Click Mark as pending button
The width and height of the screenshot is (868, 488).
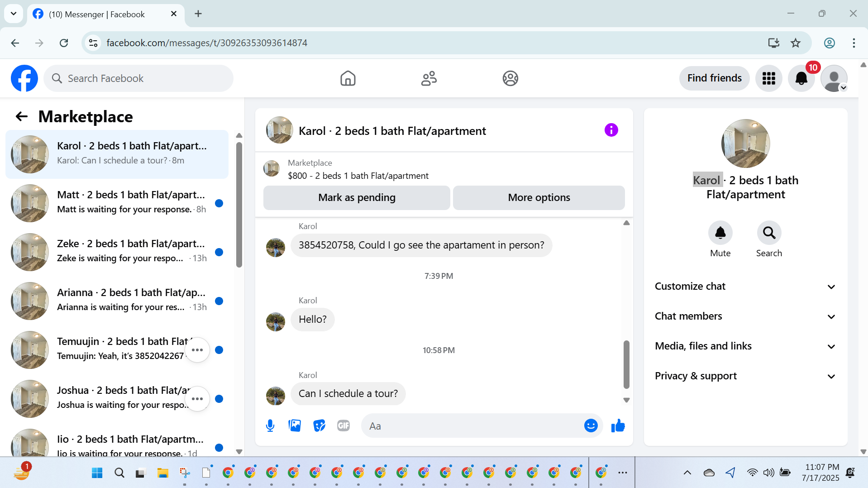click(x=357, y=198)
